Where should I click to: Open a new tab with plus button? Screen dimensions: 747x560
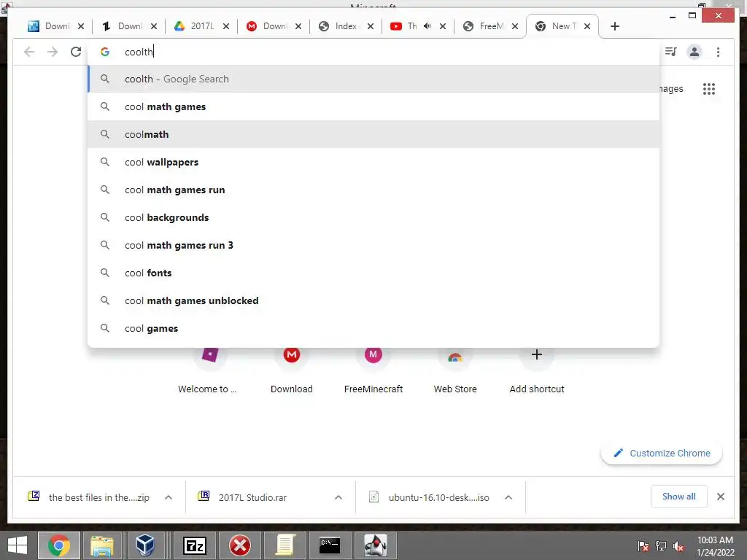pos(614,26)
